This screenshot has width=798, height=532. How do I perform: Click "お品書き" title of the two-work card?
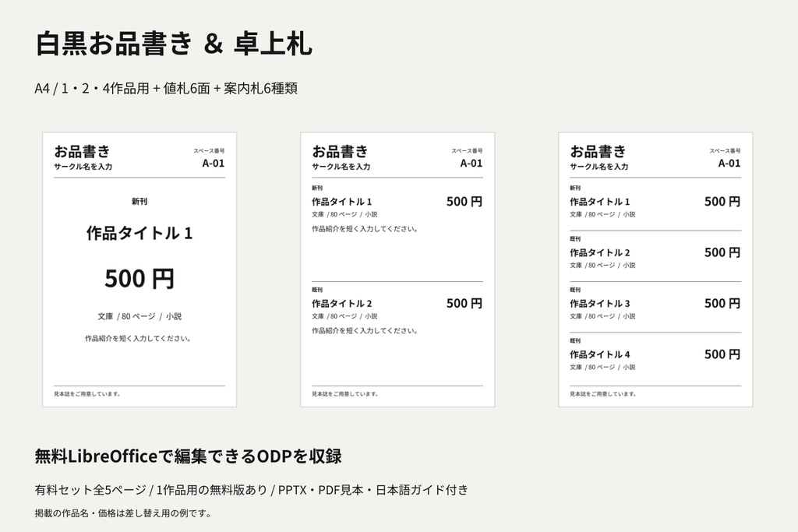pos(340,151)
